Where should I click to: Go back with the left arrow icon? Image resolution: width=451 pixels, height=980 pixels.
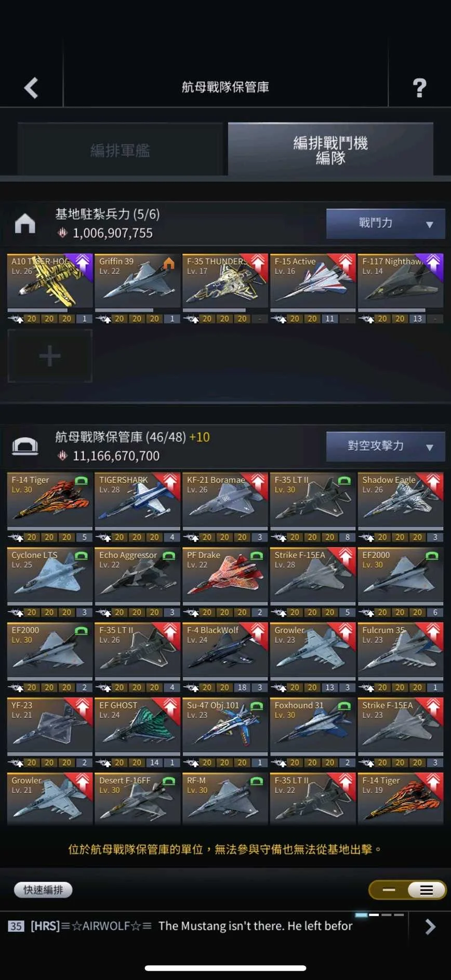pyautogui.click(x=31, y=88)
